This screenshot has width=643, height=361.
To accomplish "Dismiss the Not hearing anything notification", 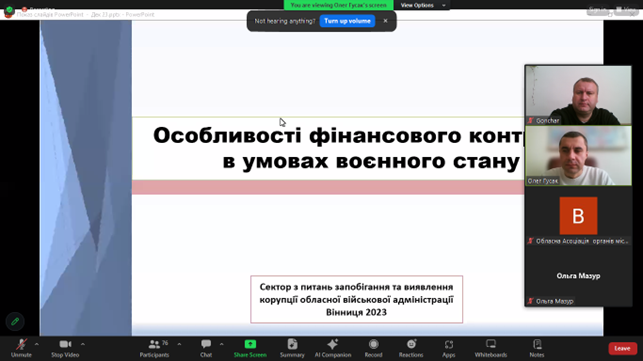I will tap(385, 21).
